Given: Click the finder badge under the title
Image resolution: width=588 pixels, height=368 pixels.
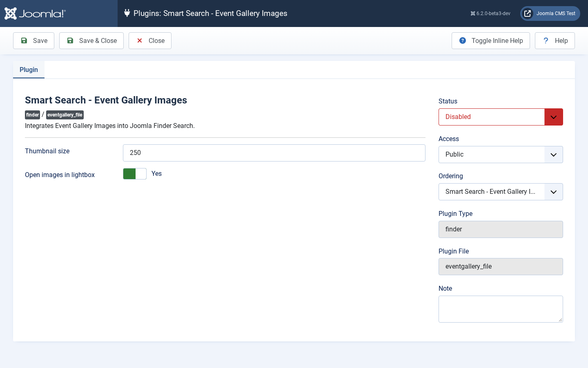Looking at the screenshot, I should (x=33, y=115).
